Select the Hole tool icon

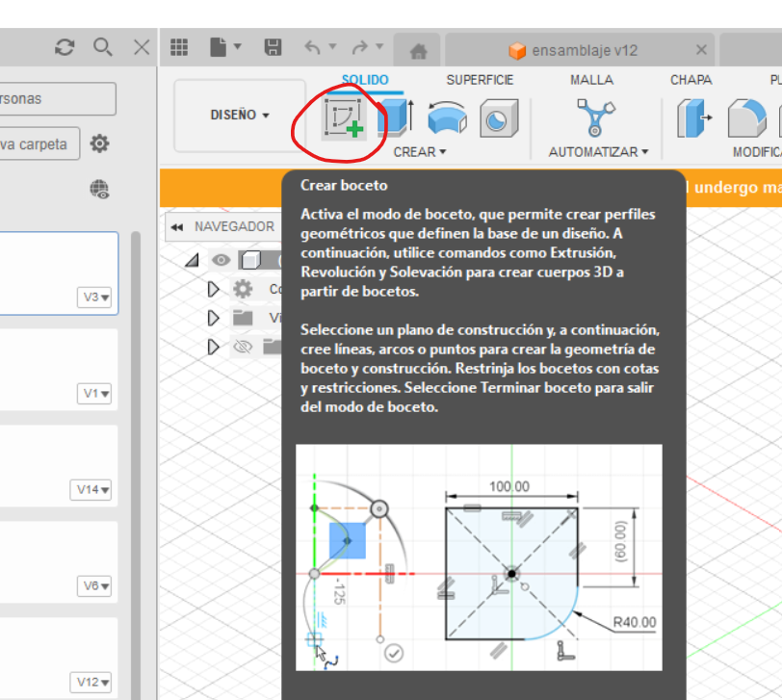[x=499, y=117]
